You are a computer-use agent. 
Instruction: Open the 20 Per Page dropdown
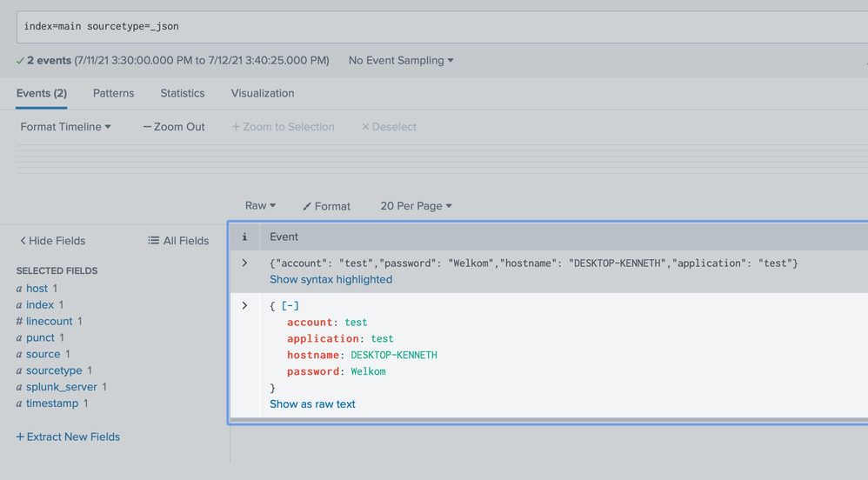416,206
